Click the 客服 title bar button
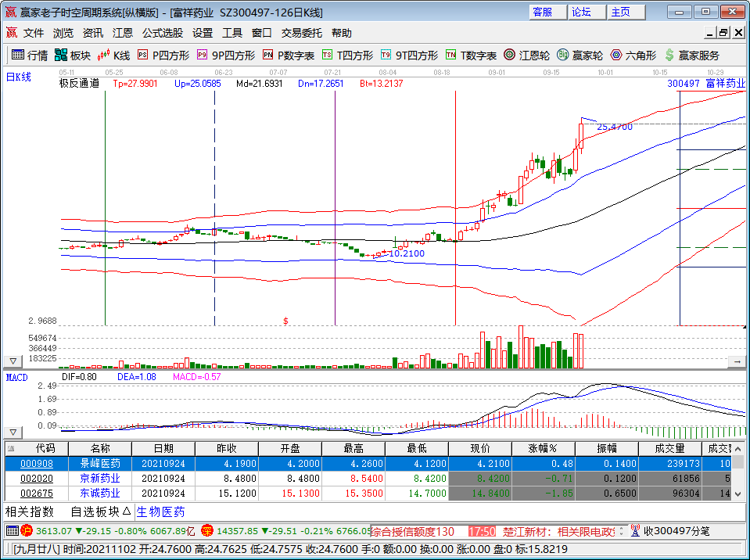750x560 pixels. point(547,12)
